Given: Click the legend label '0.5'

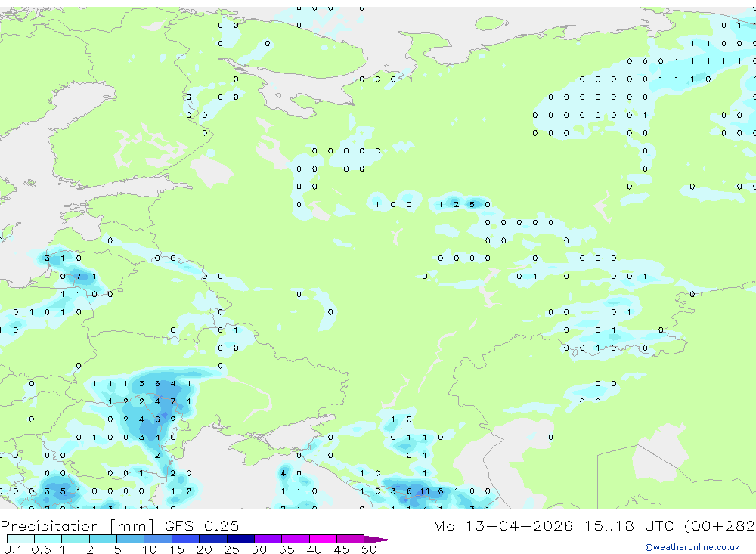Looking at the screenshot, I should [x=41, y=549].
